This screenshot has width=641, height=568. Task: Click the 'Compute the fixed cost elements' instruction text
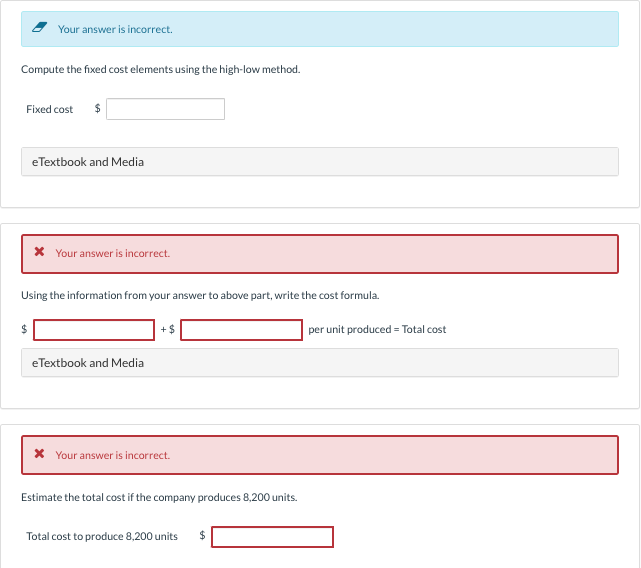(161, 70)
